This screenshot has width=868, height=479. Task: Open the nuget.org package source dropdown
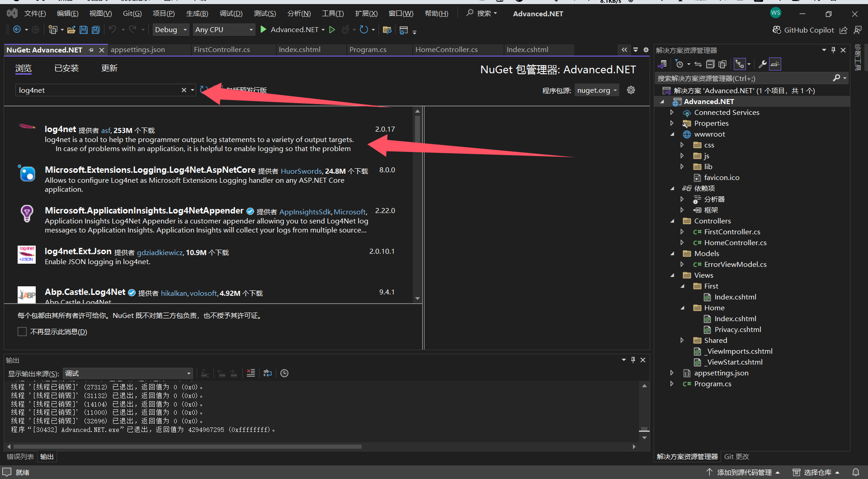pos(597,90)
